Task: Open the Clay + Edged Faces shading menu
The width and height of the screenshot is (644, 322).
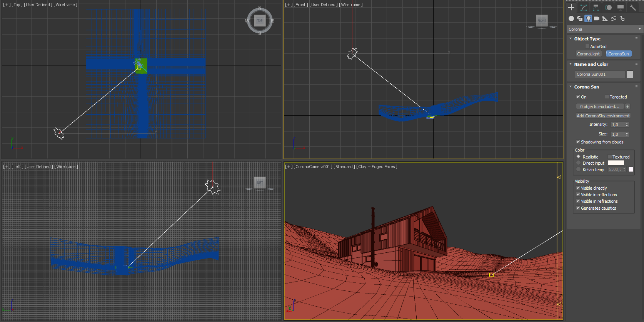Action: click(x=377, y=167)
